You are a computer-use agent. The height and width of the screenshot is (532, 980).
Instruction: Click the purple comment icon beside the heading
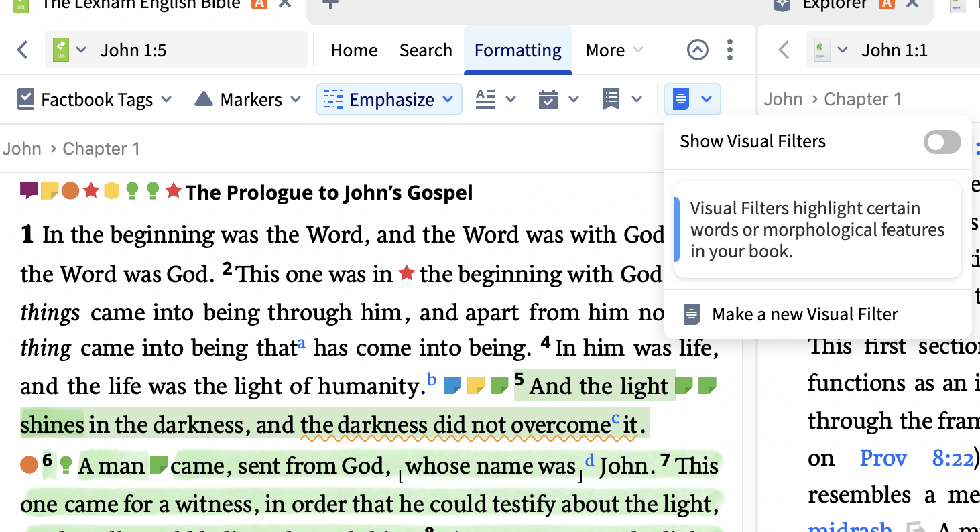pos(29,191)
